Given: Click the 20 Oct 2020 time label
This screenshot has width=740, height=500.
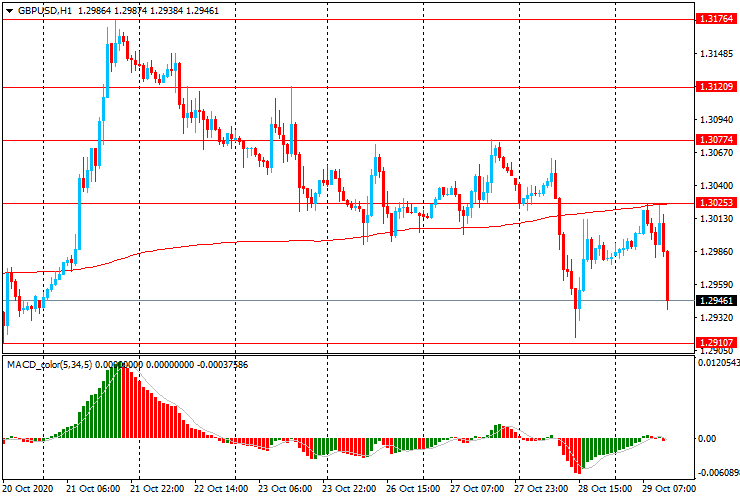Looking at the screenshot, I should coord(28,489).
